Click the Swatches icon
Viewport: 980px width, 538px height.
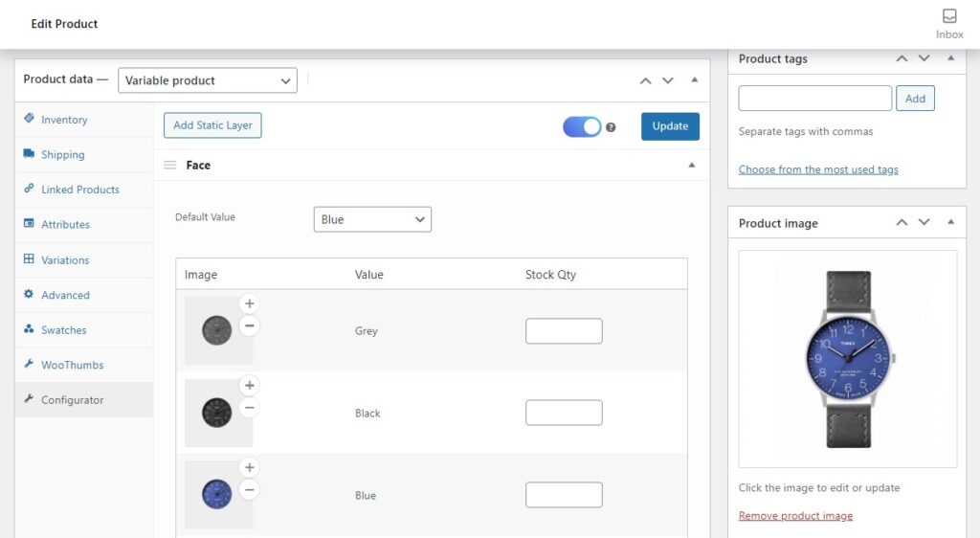[x=29, y=328]
